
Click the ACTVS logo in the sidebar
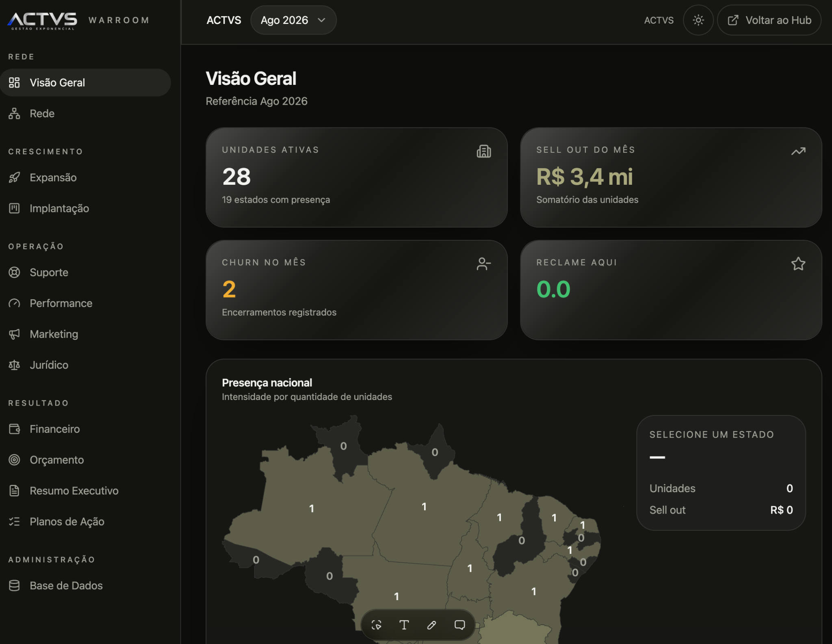42,20
